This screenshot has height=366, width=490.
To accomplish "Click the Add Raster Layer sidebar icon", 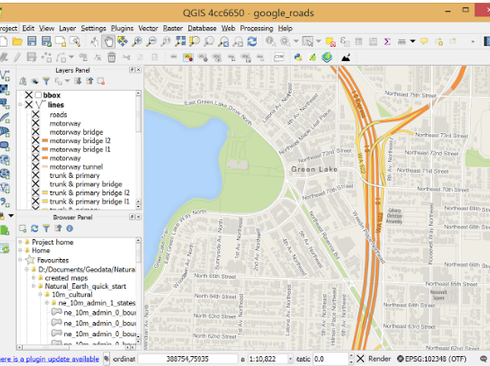I will 4,90.
